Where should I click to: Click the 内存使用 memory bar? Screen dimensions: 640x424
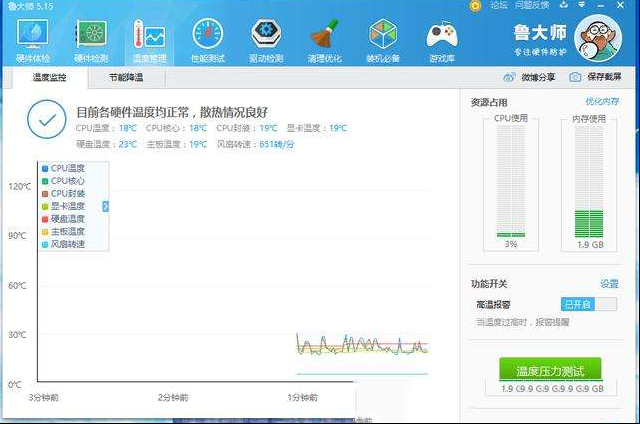click(589, 182)
